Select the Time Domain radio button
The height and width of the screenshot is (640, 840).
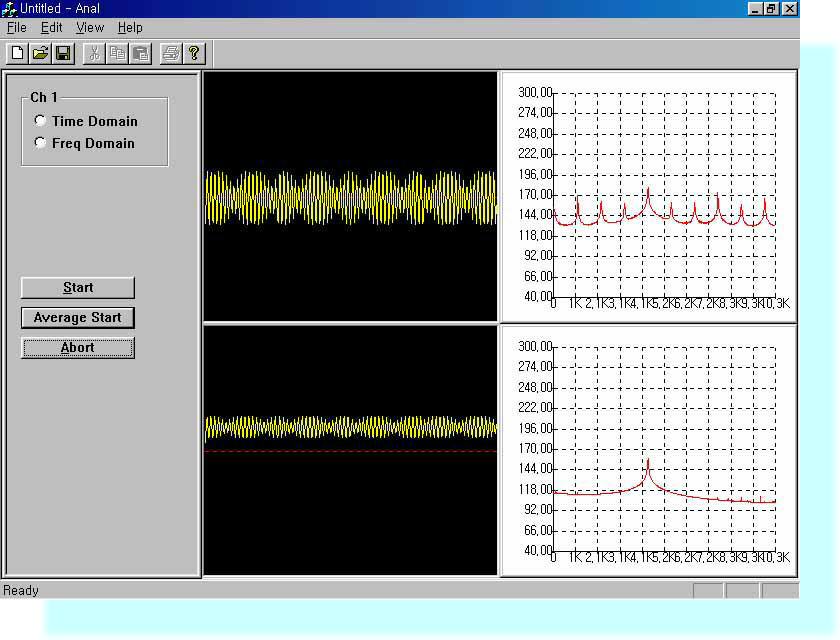pyautogui.click(x=40, y=121)
